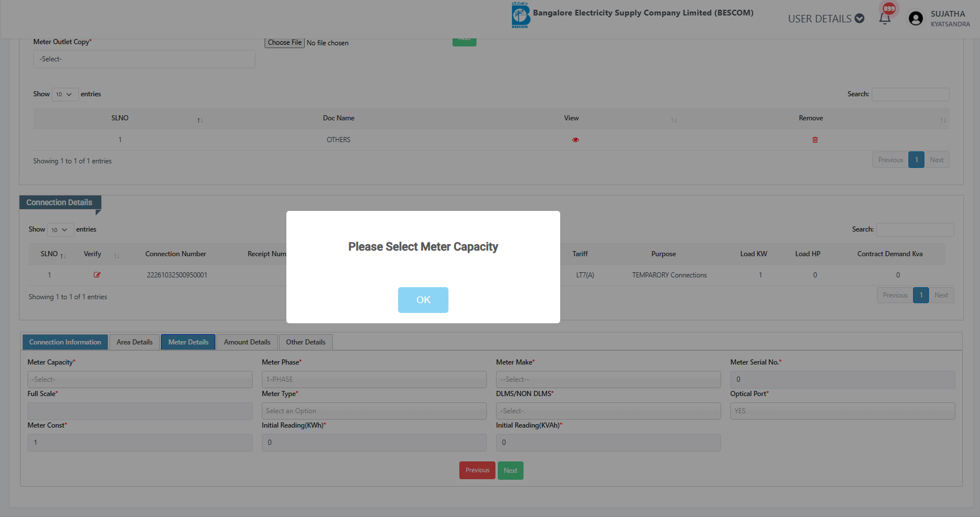The height and width of the screenshot is (517, 980).
Task: Click Previous in Connection Details pagination
Action: click(895, 295)
